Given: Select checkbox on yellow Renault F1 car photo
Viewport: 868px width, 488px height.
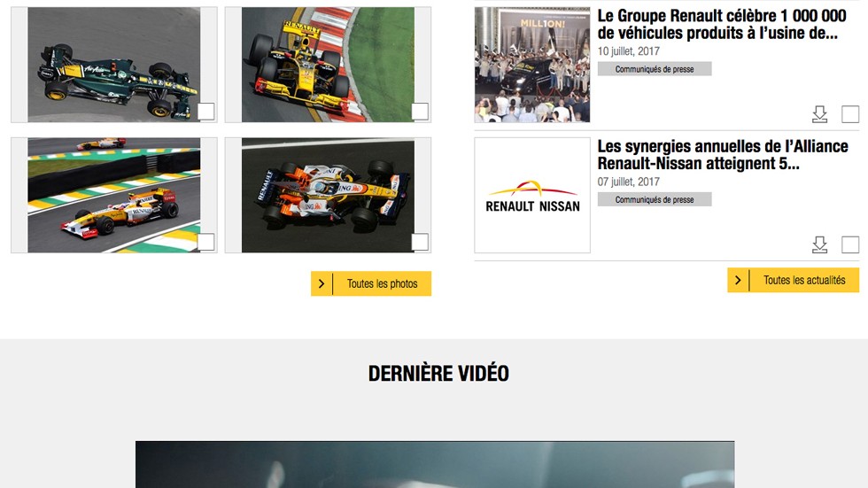Looking at the screenshot, I should point(420,112).
